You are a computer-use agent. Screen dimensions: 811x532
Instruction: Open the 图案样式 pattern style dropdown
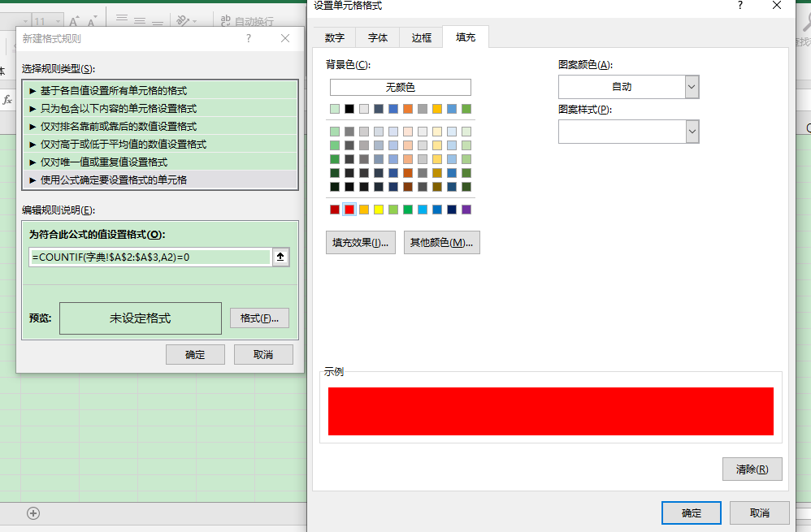coord(692,132)
